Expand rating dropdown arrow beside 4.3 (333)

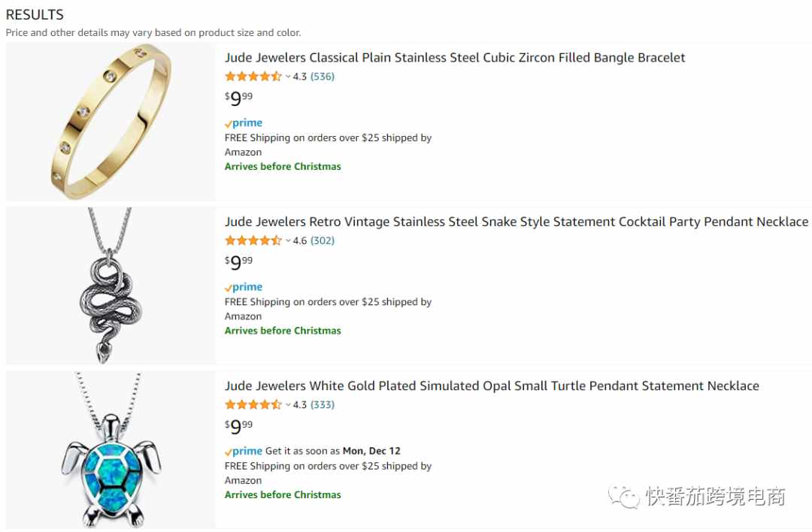coord(288,405)
